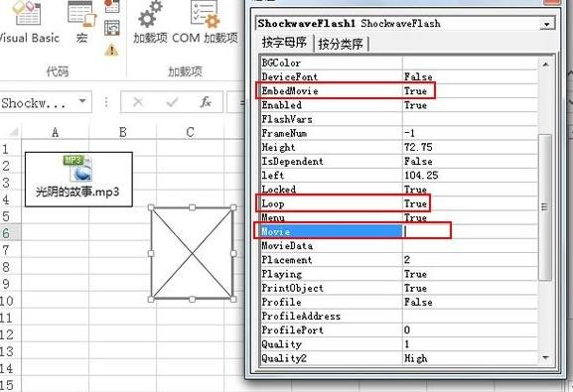
Task: Open the 加载项 add-ins gear icon
Action: [150, 22]
